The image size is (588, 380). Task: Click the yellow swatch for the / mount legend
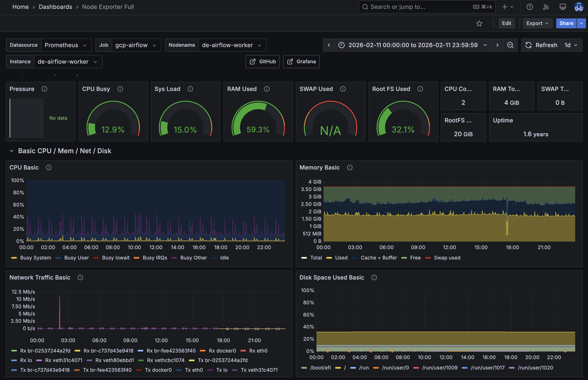pyautogui.click(x=338, y=368)
